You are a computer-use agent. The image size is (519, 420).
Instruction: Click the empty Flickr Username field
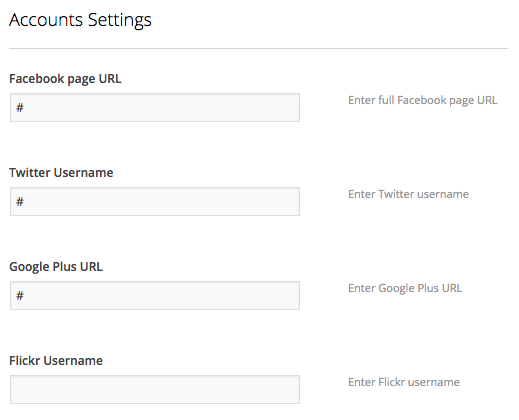[155, 389]
